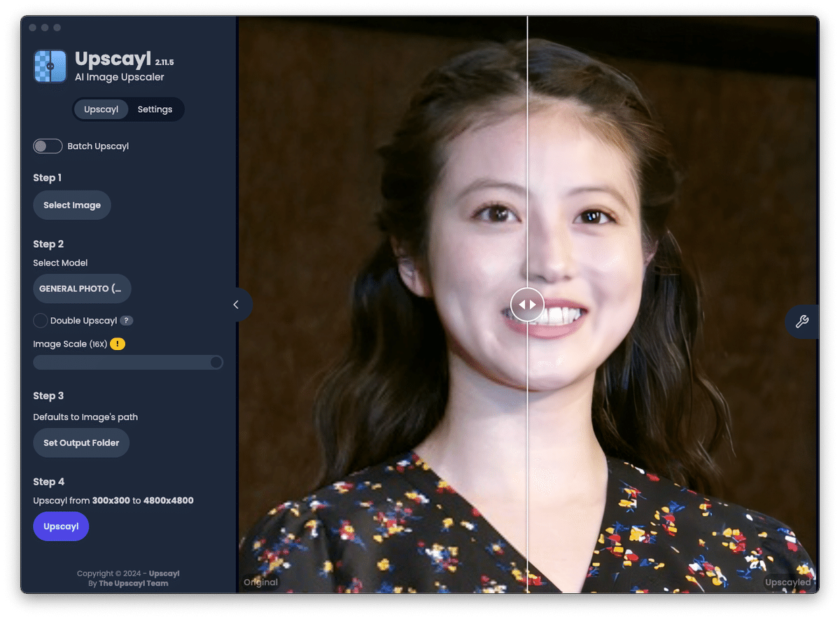Click the 'Select Model' label

click(x=60, y=263)
